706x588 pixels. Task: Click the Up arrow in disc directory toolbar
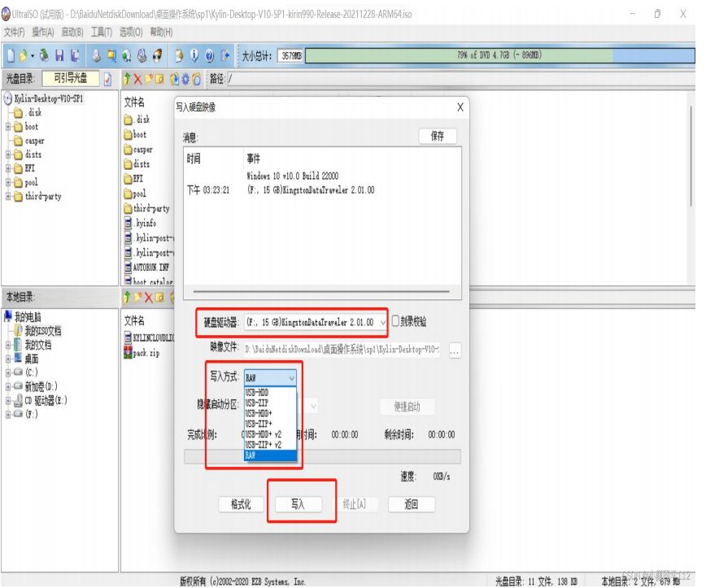127,79
